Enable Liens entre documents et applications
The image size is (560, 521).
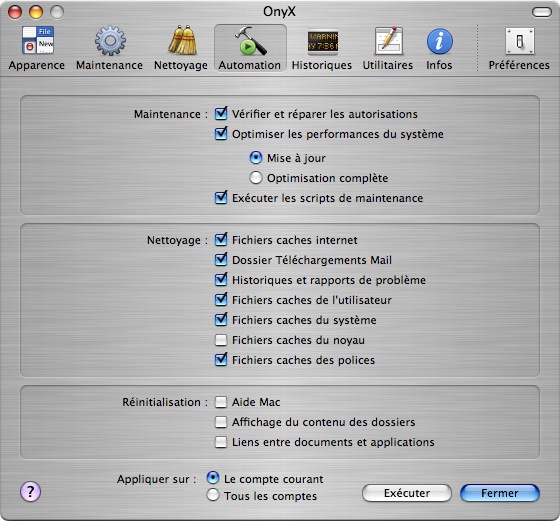[221, 442]
